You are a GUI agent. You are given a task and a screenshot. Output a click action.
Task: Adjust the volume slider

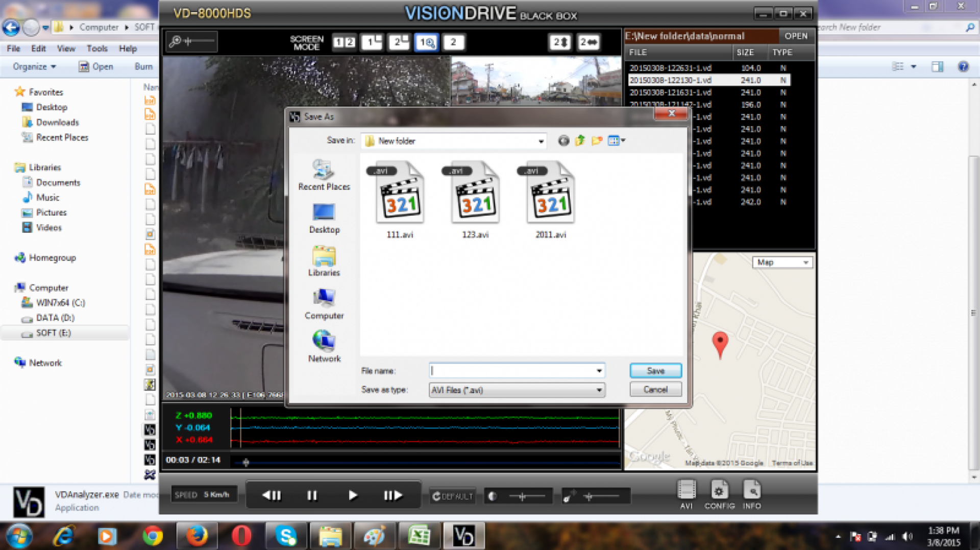point(589,496)
